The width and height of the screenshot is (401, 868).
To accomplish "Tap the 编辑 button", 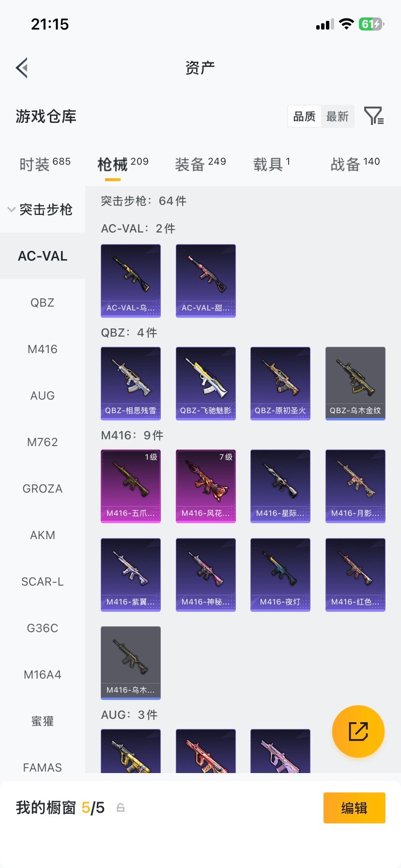I will click(x=355, y=808).
